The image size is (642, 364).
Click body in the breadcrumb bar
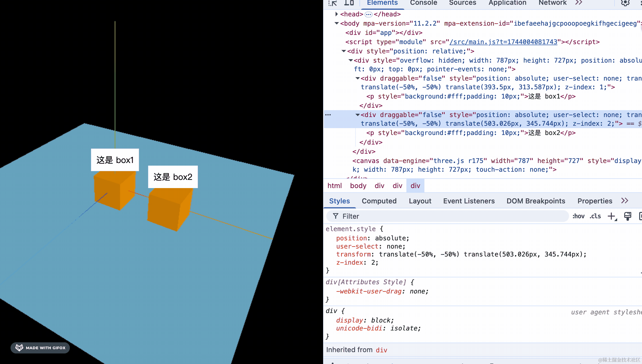(358, 186)
